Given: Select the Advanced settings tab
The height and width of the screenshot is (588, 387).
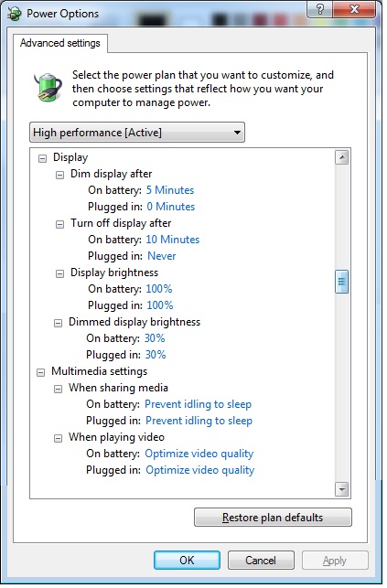Looking at the screenshot, I should (x=60, y=43).
